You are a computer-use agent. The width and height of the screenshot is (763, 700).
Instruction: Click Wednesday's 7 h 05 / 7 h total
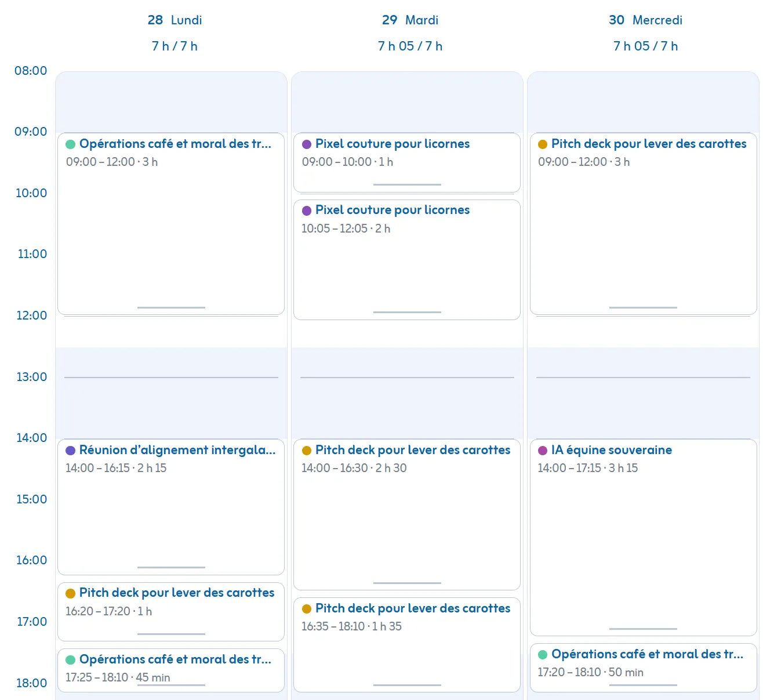pyautogui.click(x=645, y=46)
